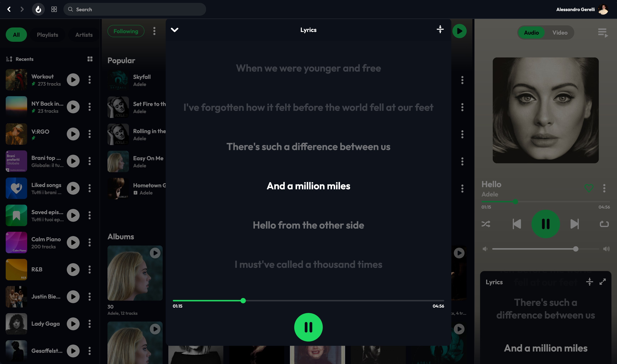Viewport: 617px width, 364px height.
Task: Click center-lyrics icon in Lyrics overlay header
Action: point(440,29)
